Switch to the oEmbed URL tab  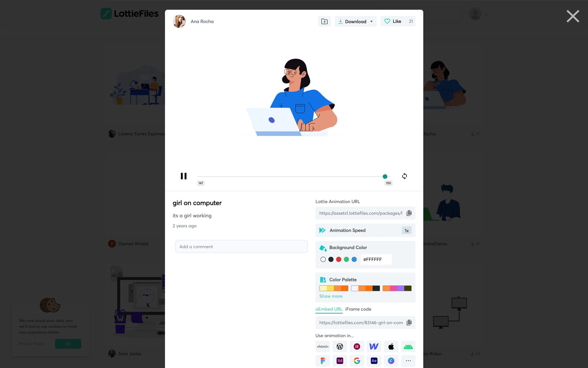click(329, 309)
